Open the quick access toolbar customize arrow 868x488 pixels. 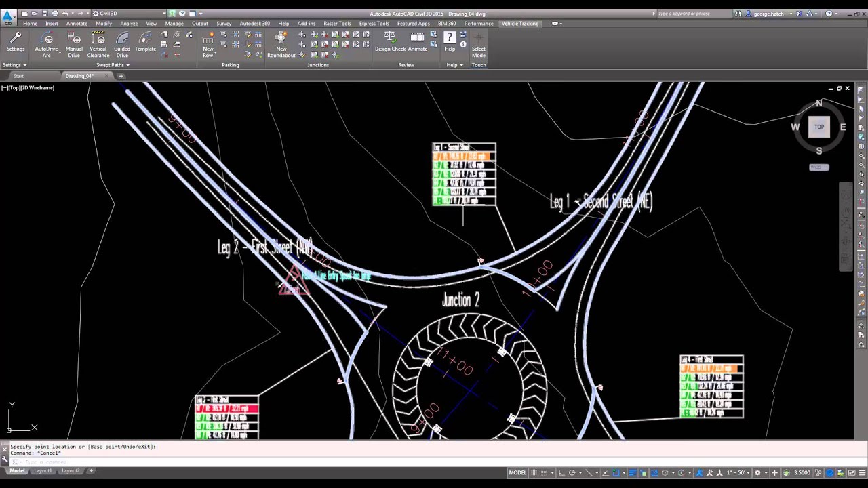click(x=201, y=14)
